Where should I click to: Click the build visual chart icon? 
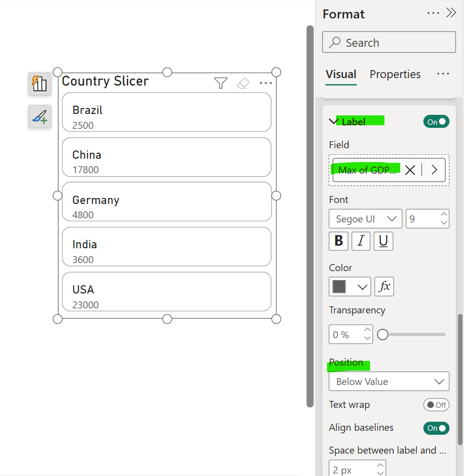click(x=39, y=83)
